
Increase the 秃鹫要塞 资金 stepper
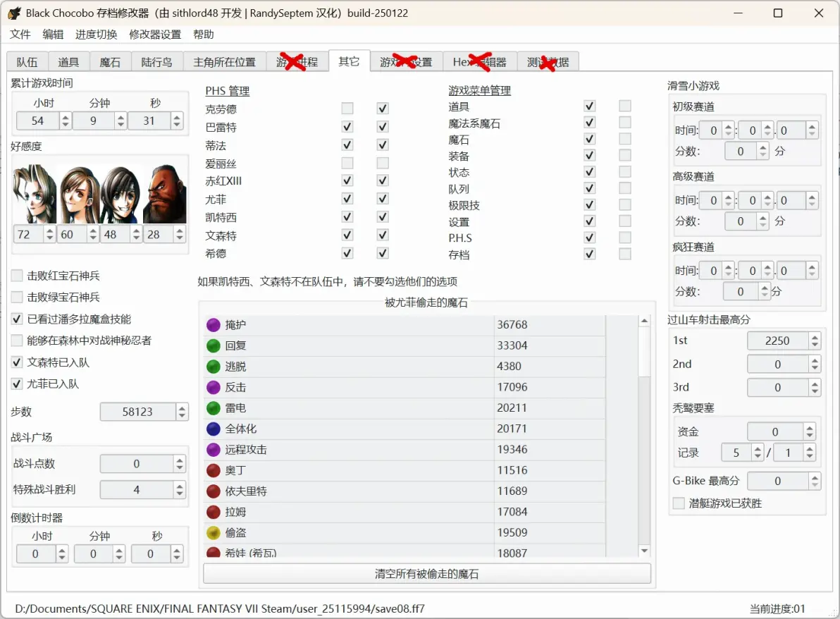[x=810, y=428]
